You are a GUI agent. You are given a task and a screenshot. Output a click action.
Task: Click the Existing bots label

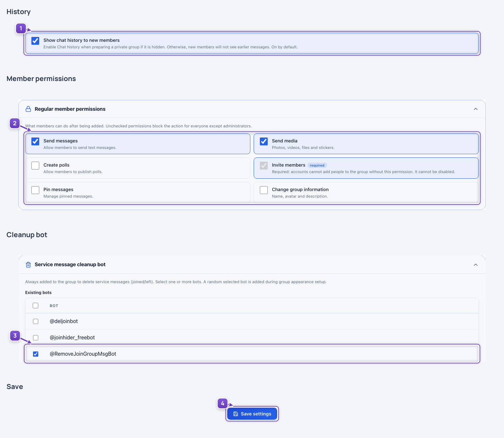(x=38, y=293)
